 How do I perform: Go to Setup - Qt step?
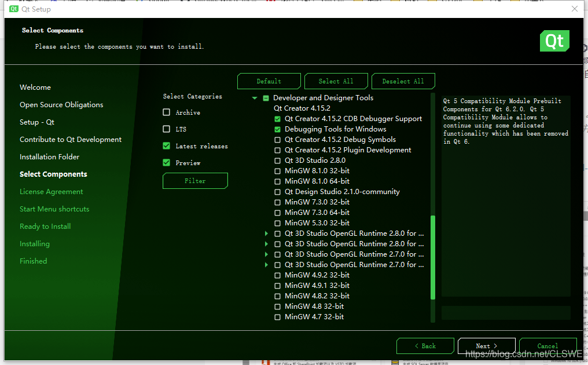[x=37, y=122]
